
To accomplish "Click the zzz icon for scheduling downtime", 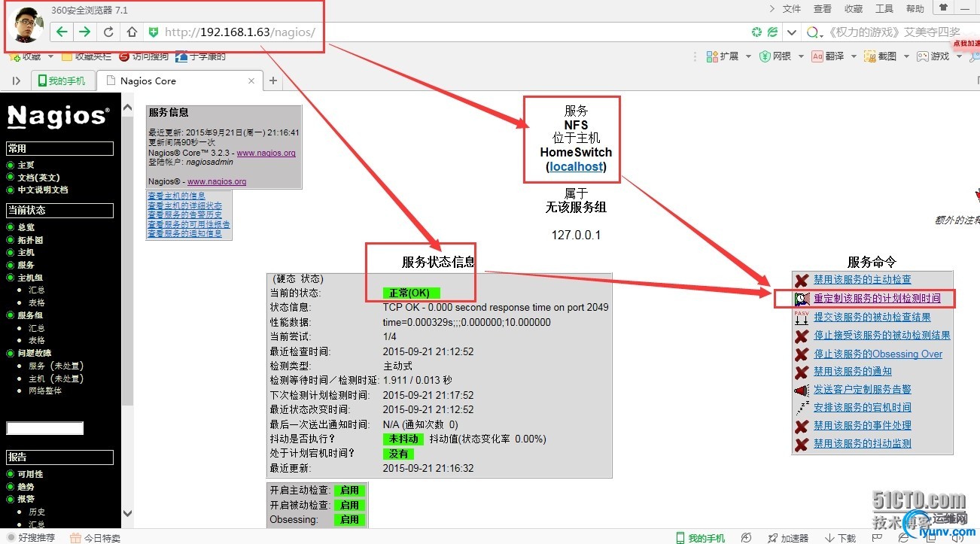I will pyautogui.click(x=802, y=408).
